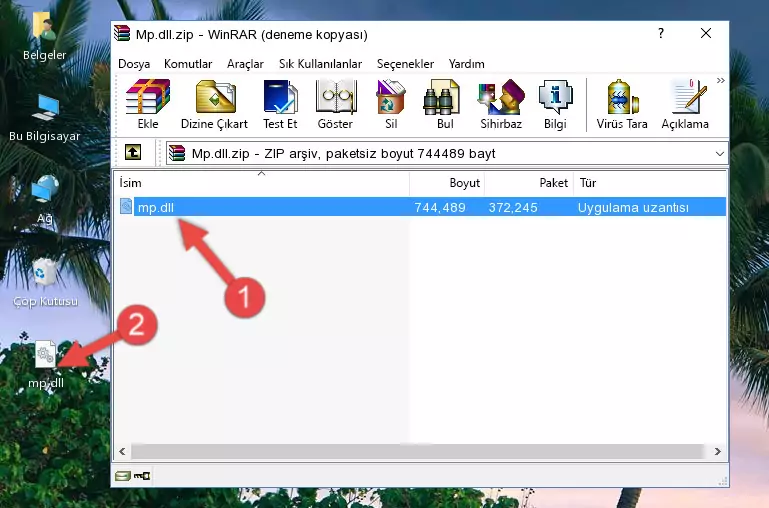Screen dimensions: 769x508
Task: Launch the Sihirbaz wizard
Action: [501, 104]
